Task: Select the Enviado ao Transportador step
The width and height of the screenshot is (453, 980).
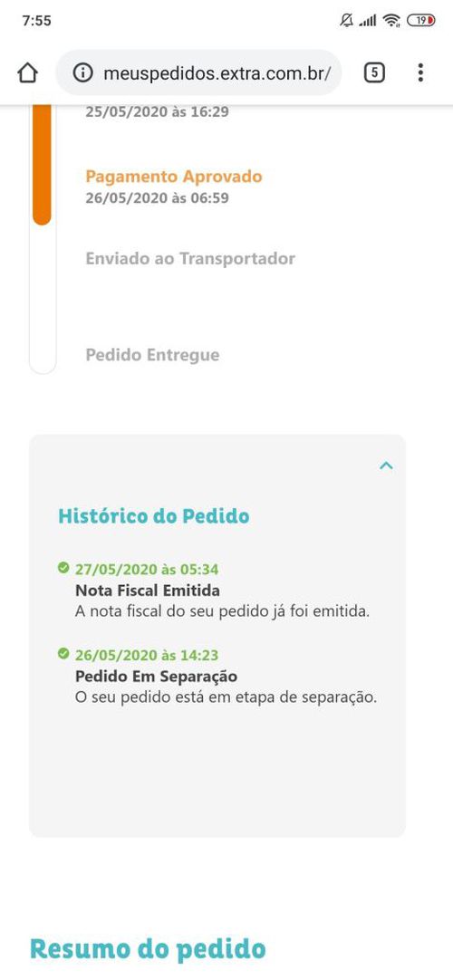Action: pyautogui.click(x=190, y=259)
